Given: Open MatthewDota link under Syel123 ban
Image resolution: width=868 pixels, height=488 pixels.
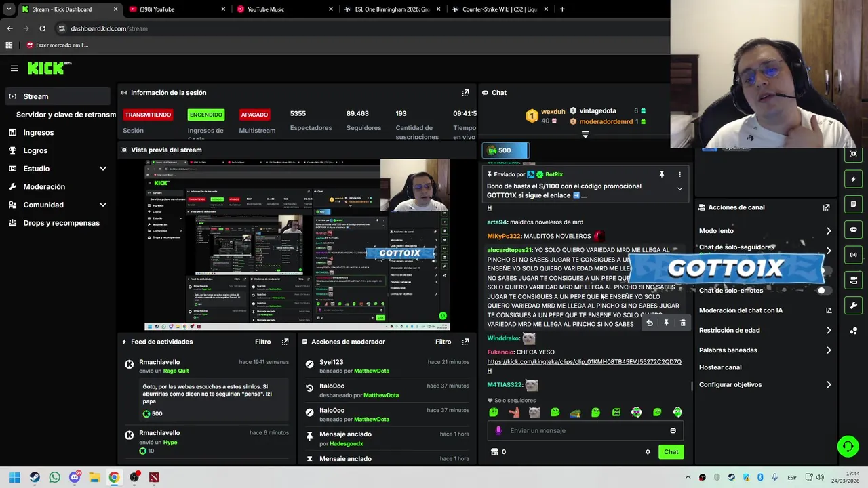Looking at the screenshot, I should point(372,371).
